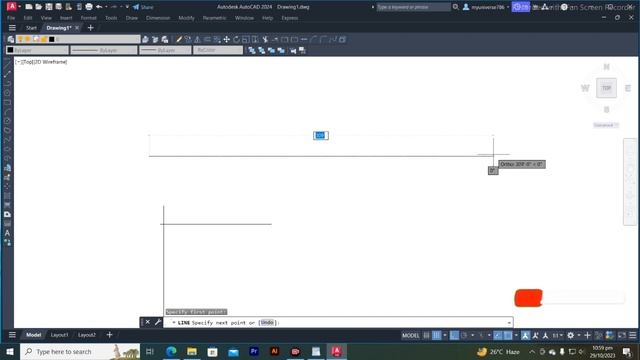The image size is (640, 360).
Task: Add a new drawing tab with plus
Action: coord(91,28)
